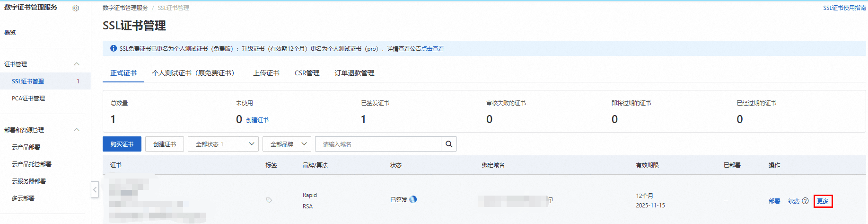The height and width of the screenshot is (224, 868).
Task: Click the domain search input field
Action: tap(378, 144)
